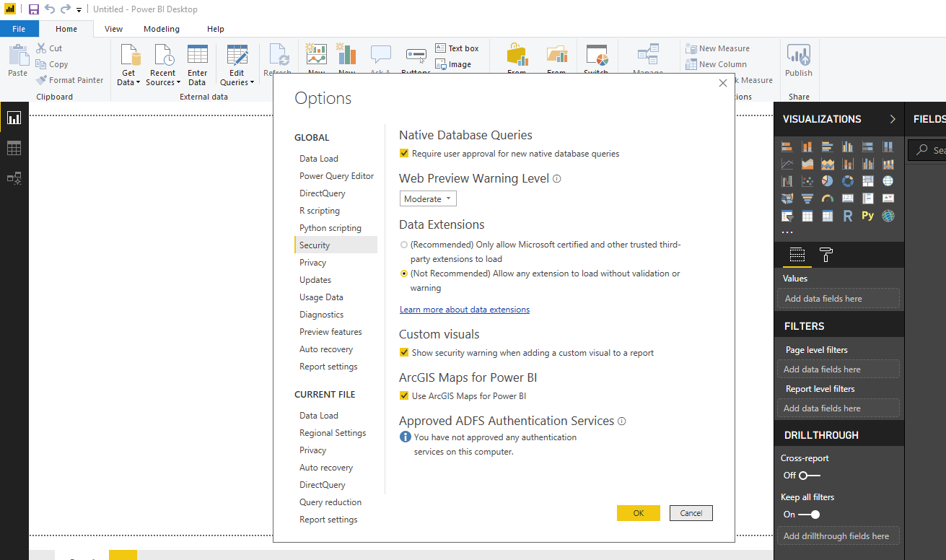Switch to Report view in left sidebar
The height and width of the screenshot is (560, 946).
point(14,118)
